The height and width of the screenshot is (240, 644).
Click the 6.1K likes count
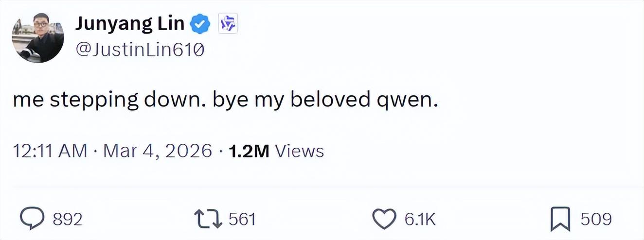click(x=420, y=220)
